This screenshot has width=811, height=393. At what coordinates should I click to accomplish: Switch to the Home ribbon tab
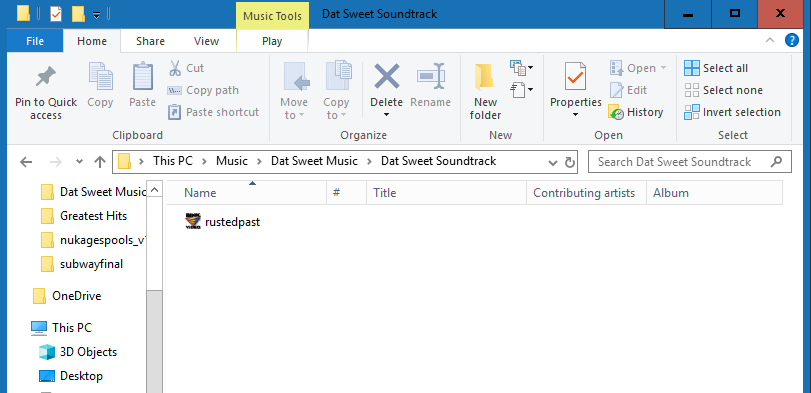(92, 41)
